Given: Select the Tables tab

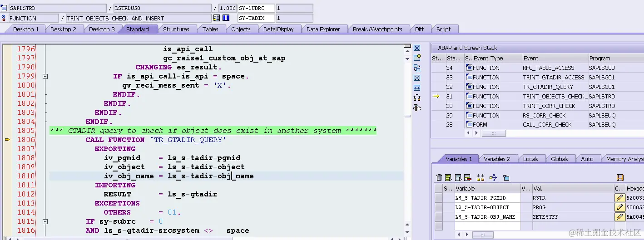Looking at the screenshot, I should 210,29.
